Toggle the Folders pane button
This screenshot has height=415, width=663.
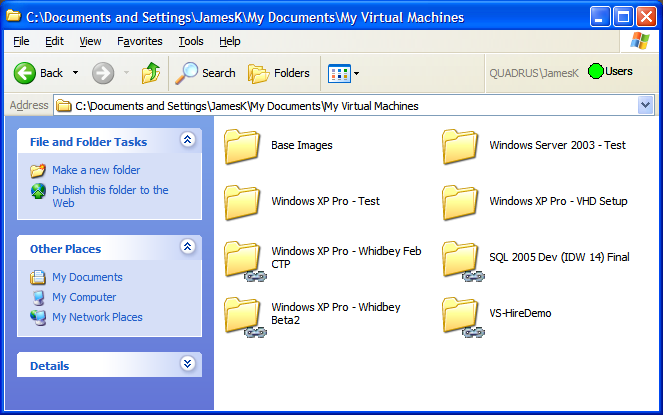click(279, 73)
